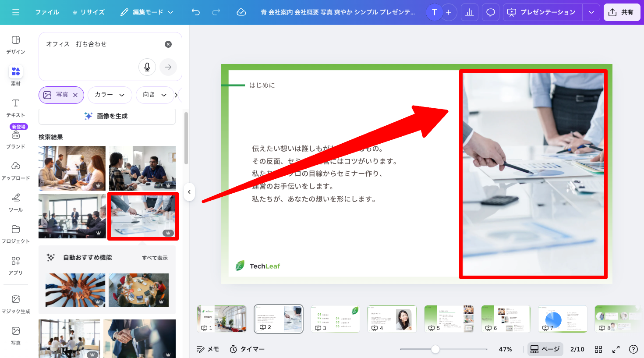Open the テキスト tab in sidebar
This screenshot has width=644, height=358.
(16, 107)
